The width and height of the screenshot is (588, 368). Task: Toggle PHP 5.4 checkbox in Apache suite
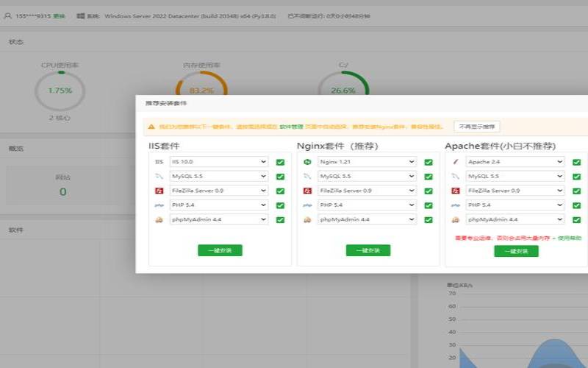[577, 205]
